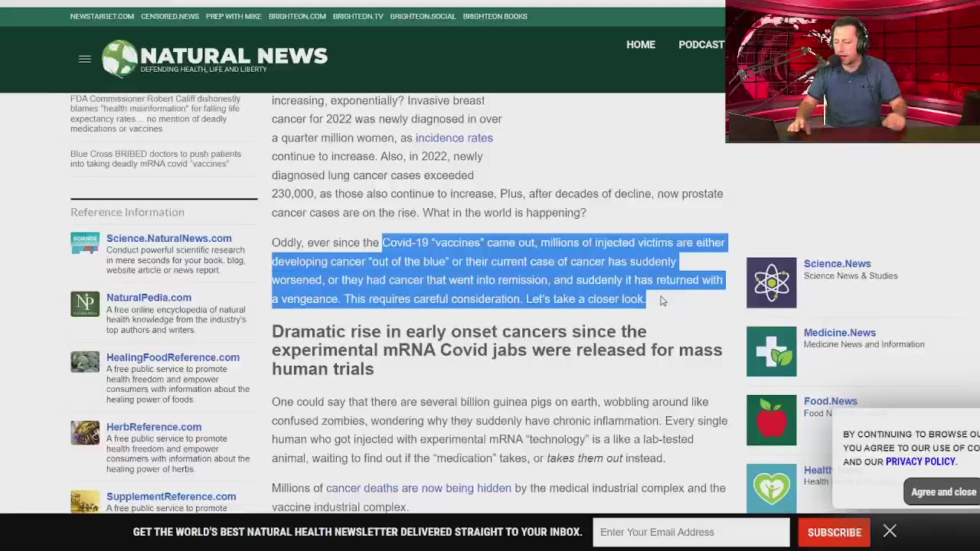Open NaturalPedia.com link

[149, 298]
